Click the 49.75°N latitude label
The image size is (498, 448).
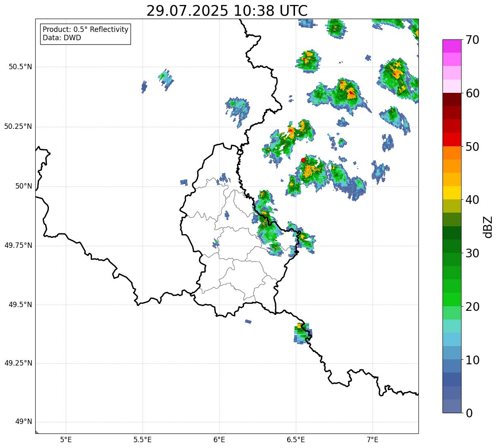tap(18, 245)
